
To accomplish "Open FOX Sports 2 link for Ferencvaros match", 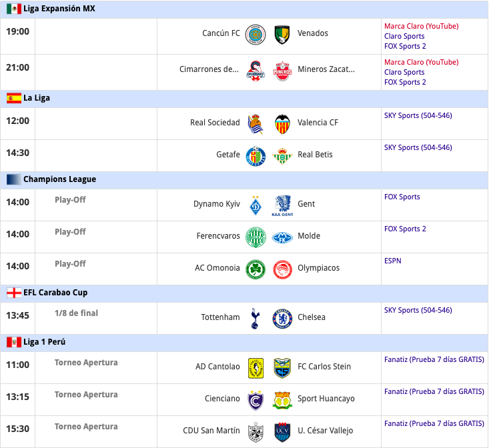I will click(x=405, y=229).
